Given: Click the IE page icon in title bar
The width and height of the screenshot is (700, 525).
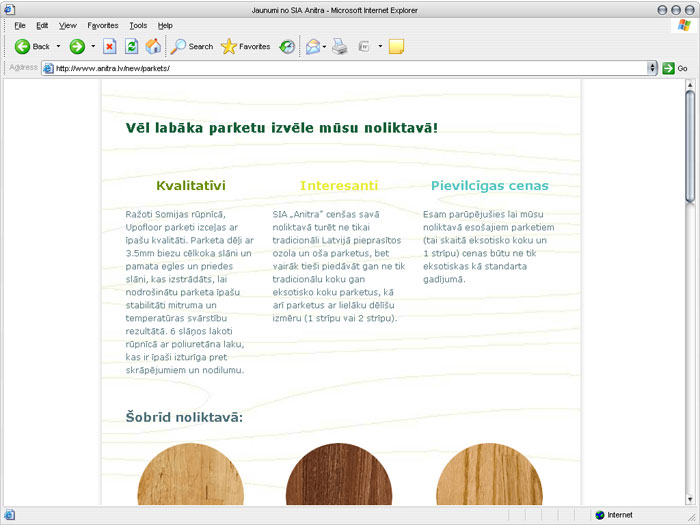Looking at the screenshot, I should (9, 10).
